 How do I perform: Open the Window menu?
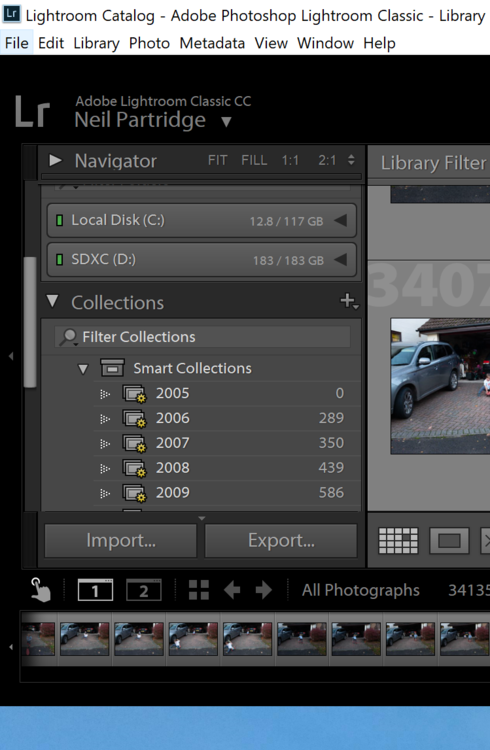point(325,44)
